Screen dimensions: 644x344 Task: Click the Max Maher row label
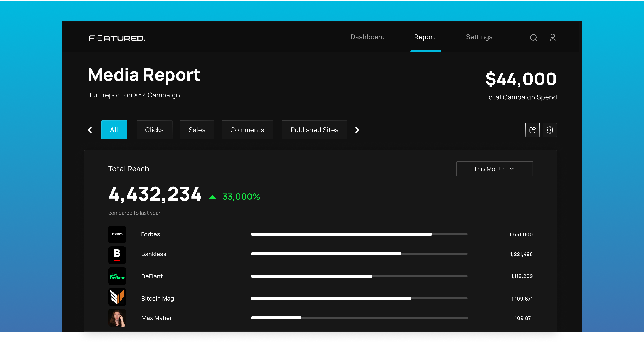point(157,318)
